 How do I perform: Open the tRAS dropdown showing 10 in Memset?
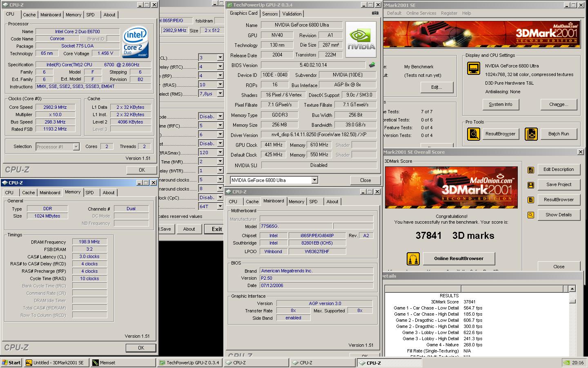[x=220, y=85]
